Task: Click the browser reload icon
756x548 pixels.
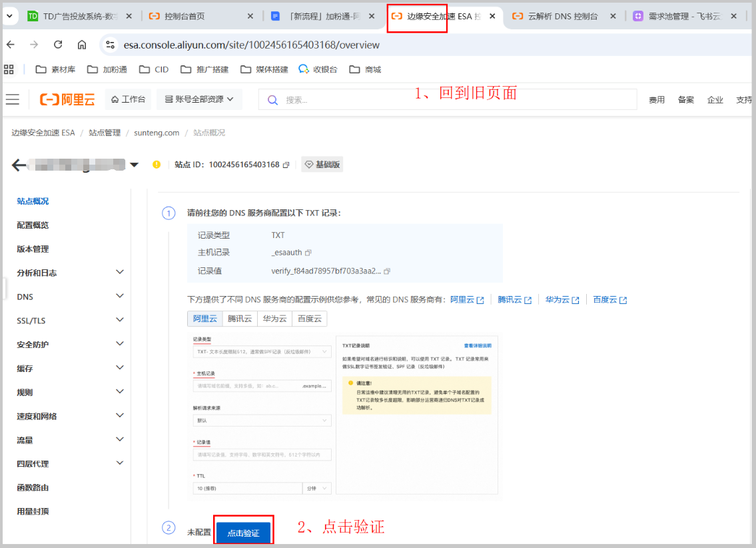Action: pos(58,45)
